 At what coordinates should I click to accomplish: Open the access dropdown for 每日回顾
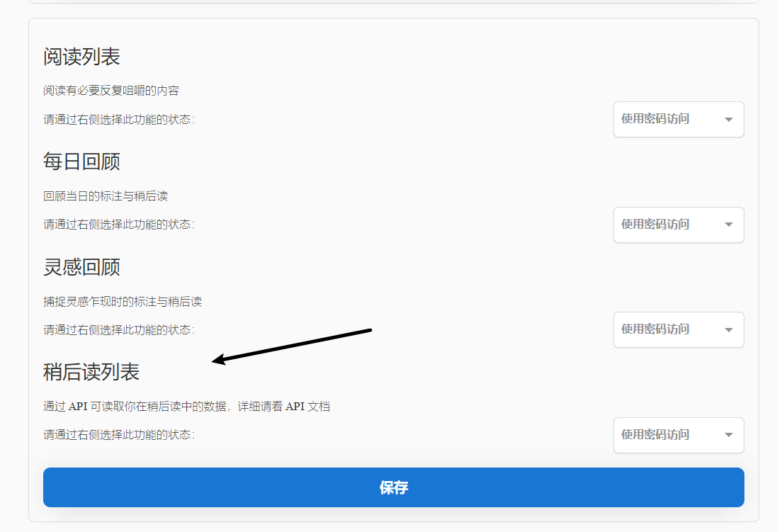tap(678, 225)
